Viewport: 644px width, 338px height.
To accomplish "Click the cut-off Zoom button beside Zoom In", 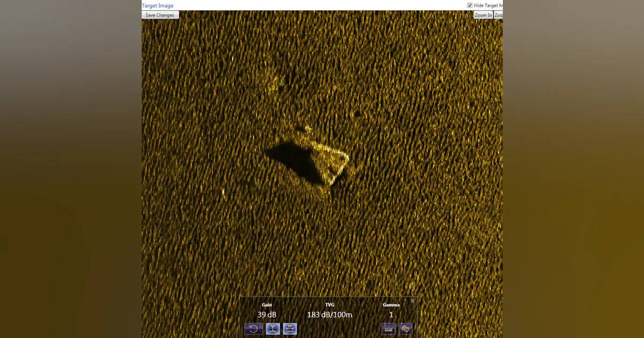I will (498, 15).
